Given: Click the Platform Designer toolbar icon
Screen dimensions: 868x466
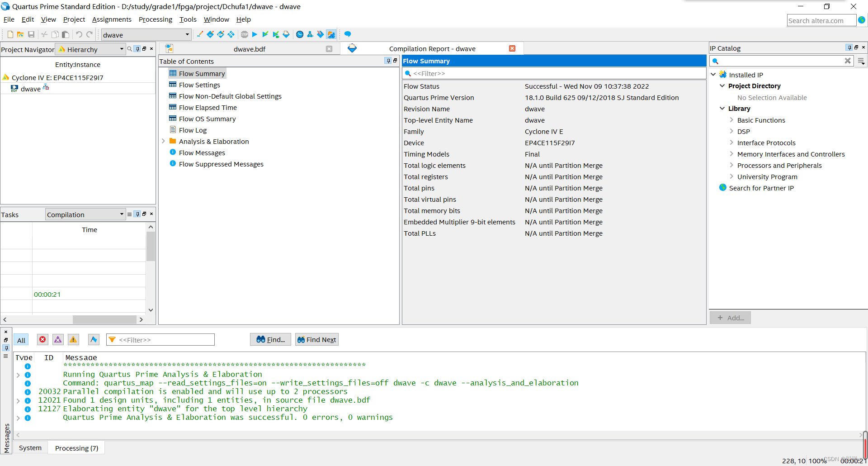Looking at the screenshot, I should 331,34.
